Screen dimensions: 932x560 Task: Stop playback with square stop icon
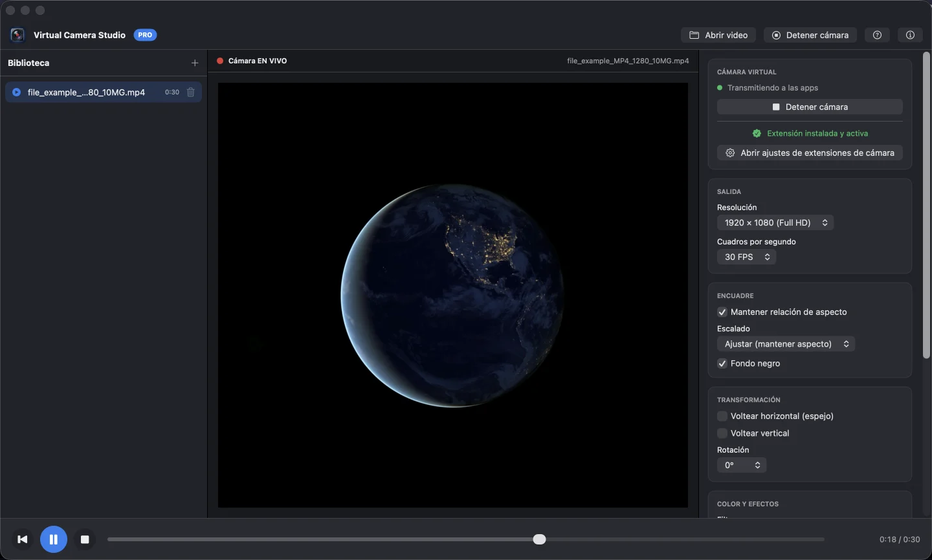pyautogui.click(x=85, y=539)
